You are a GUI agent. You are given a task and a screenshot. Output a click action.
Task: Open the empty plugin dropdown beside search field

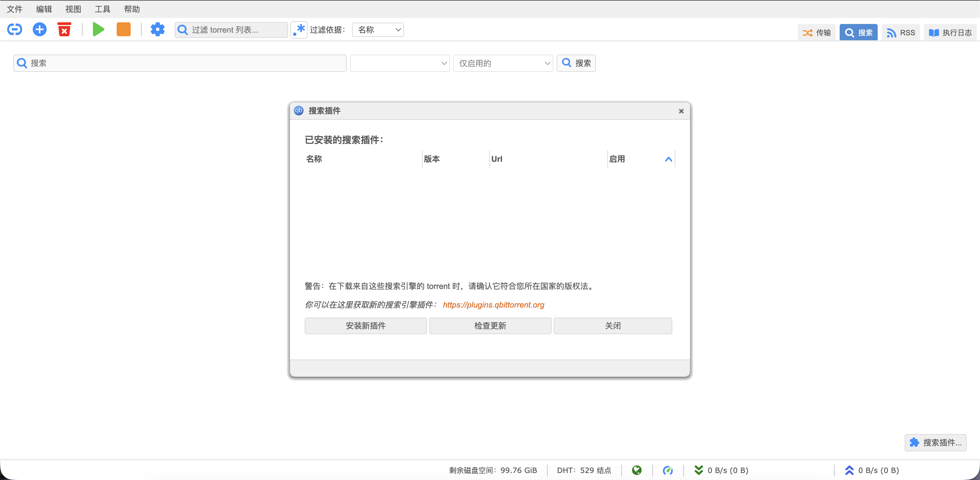point(399,63)
